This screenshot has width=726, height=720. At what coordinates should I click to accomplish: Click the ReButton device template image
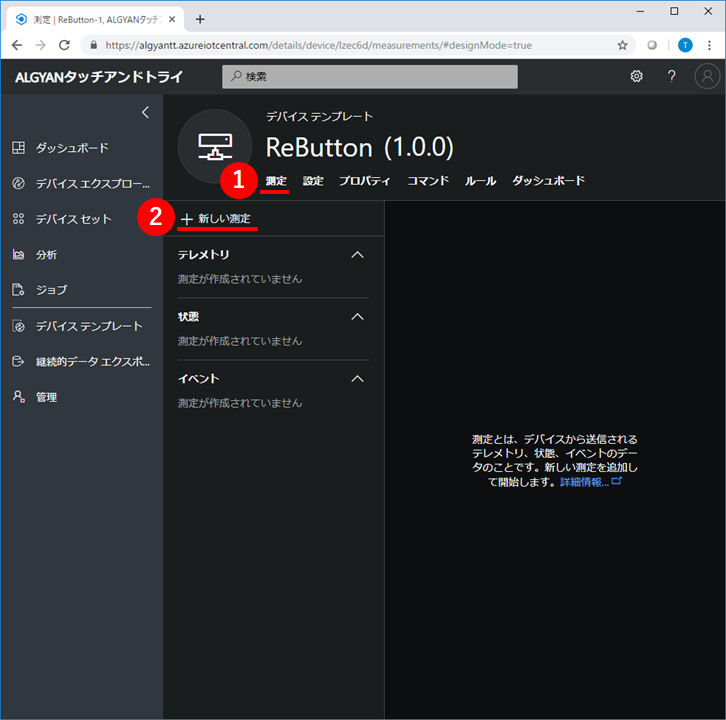(215, 146)
